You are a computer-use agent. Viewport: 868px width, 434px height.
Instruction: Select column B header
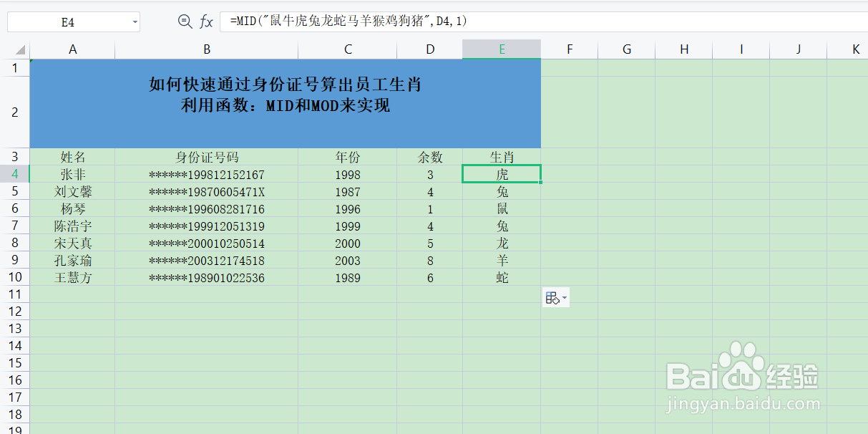coord(207,49)
